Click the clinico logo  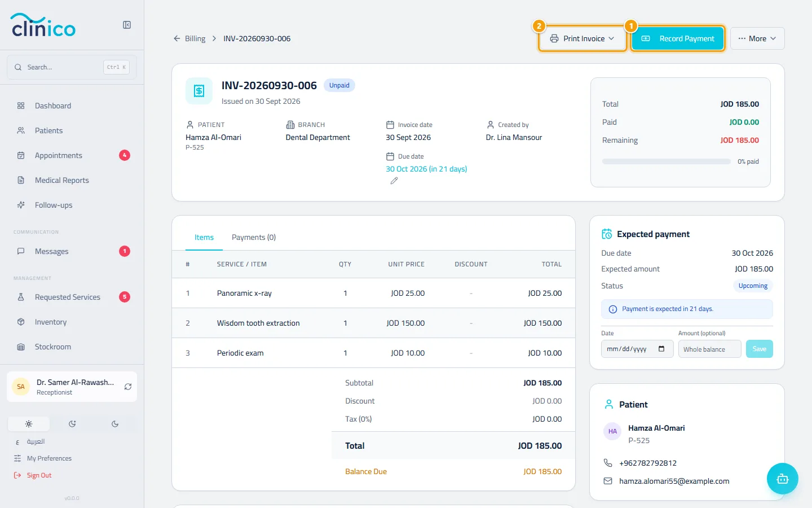tap(43, 25)
